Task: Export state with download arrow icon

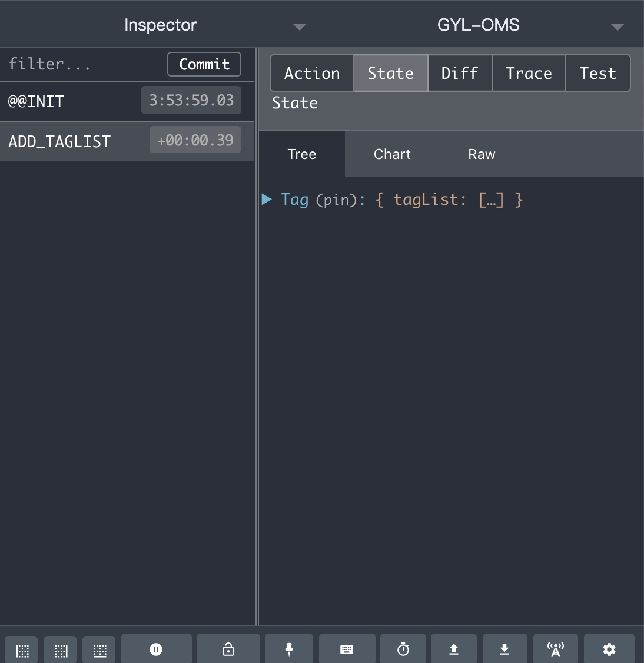Action: click(504, 649)
